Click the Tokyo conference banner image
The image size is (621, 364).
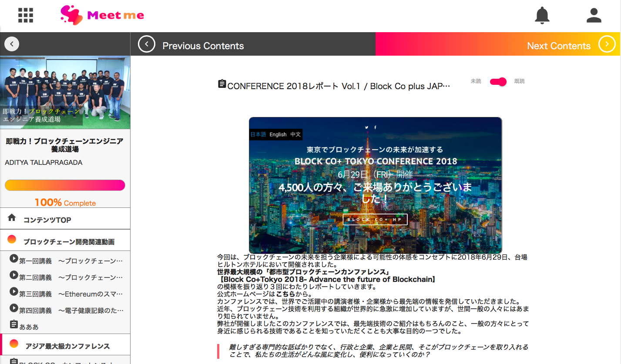point(375,185)
